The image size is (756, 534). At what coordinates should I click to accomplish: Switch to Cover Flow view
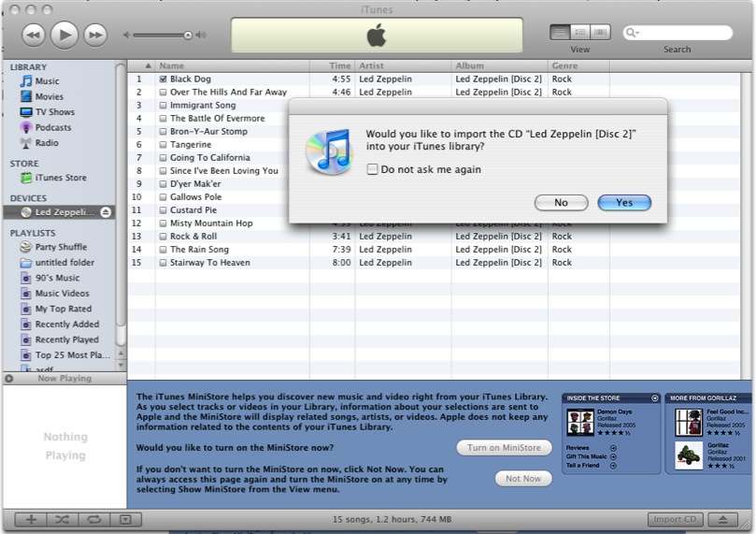click(600, 32)
